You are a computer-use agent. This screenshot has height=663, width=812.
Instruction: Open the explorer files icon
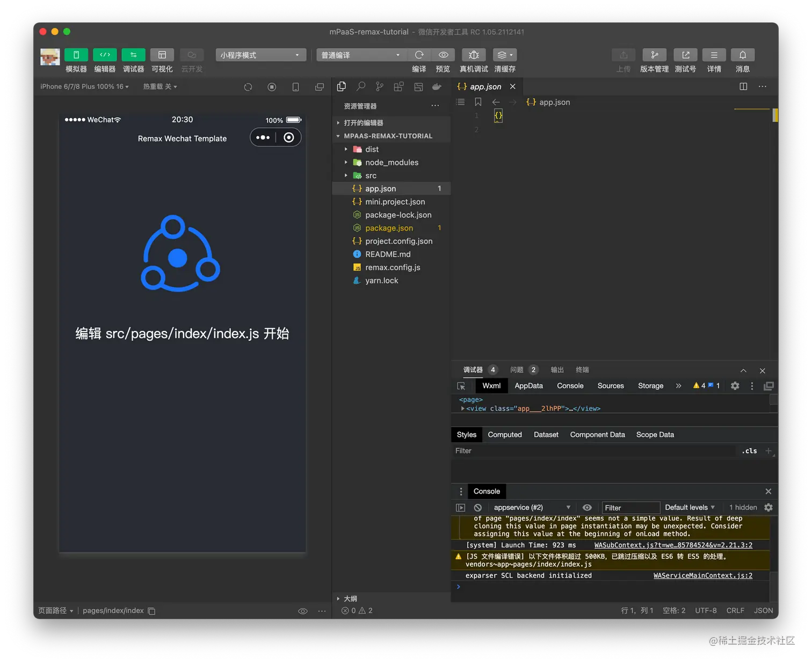click(x=342, y=87)
